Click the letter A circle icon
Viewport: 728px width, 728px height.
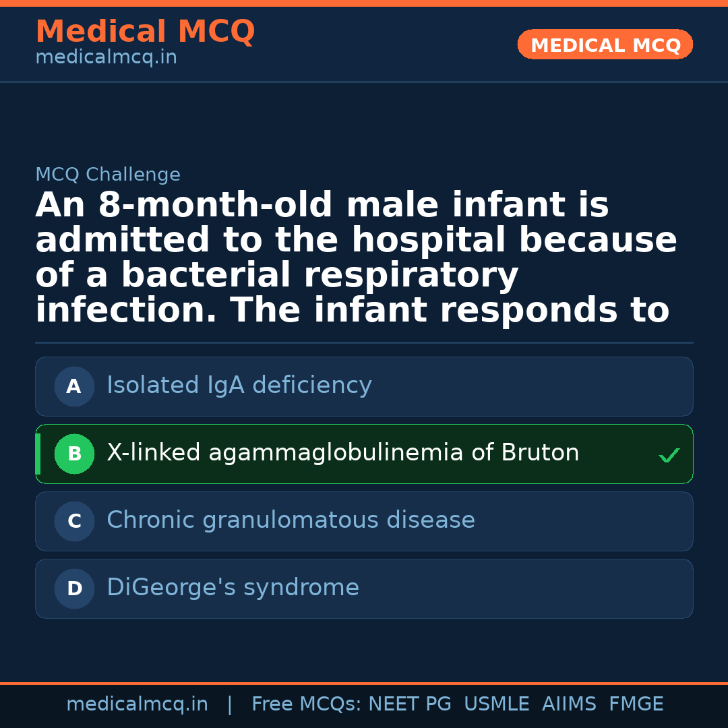pos(74,386)
